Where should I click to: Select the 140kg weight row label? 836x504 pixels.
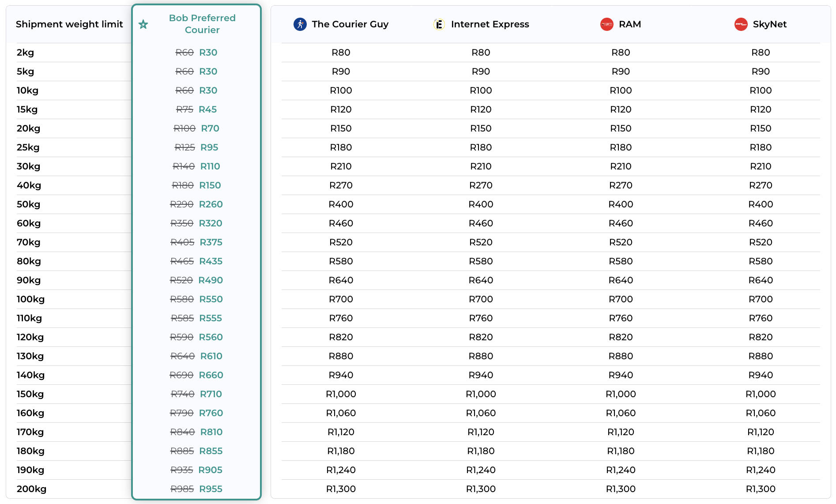(30, 375)
